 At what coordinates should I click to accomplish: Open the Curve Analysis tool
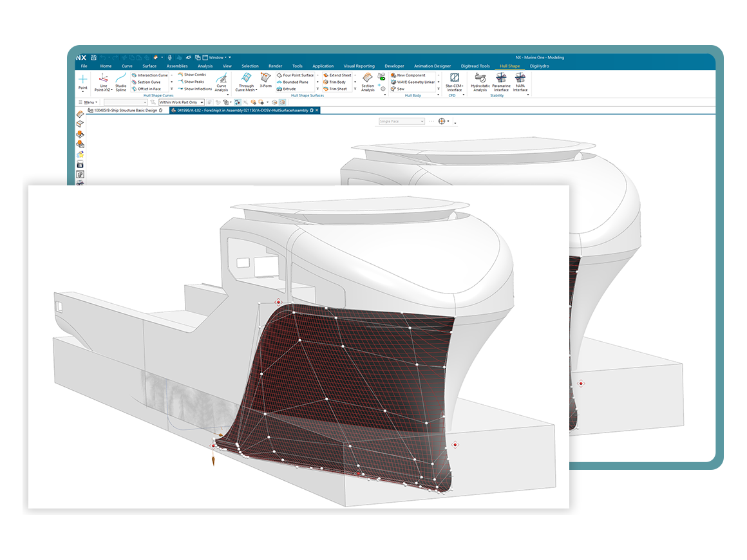click(x=222, y=82)
